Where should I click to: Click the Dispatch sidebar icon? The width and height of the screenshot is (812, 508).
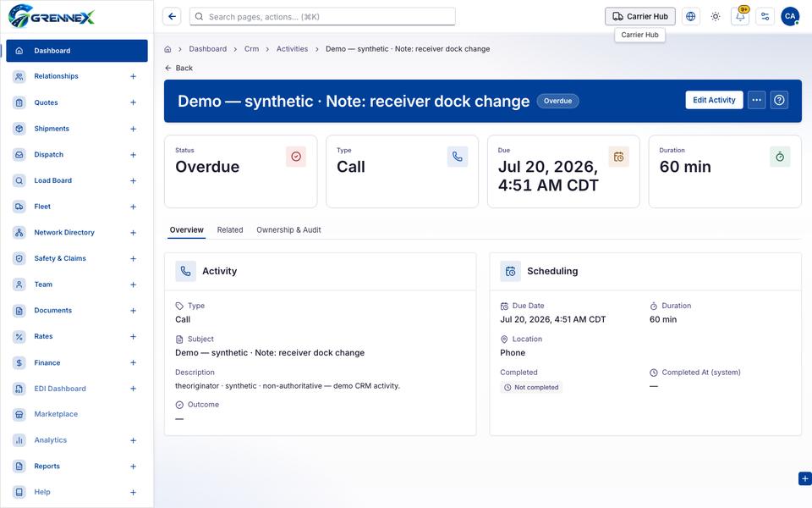pos(19,154)
